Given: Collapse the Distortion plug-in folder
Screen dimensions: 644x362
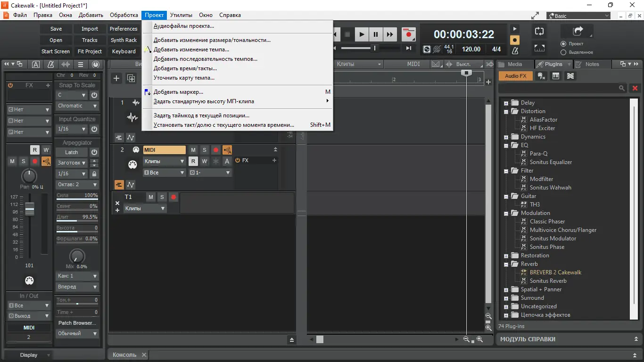Looking at the screenshot, I should pyautogui.click(x=506, y=111).
